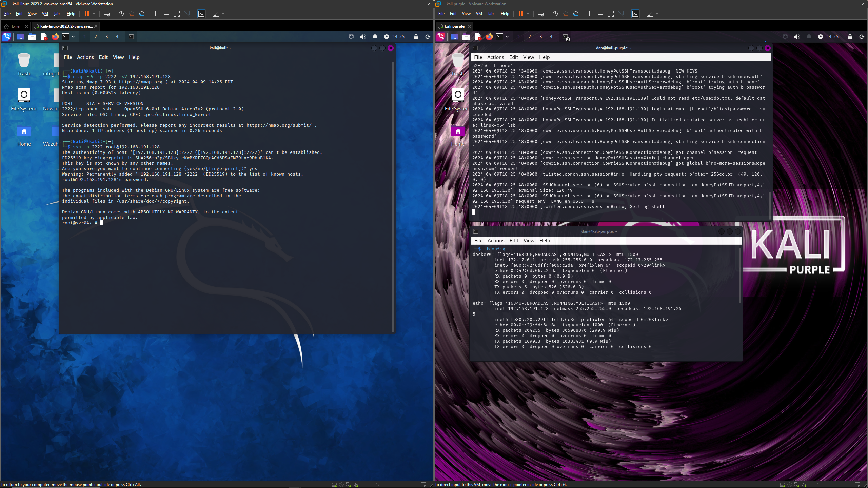Screen dimensions: 868x488
Task: Click ssh root@192.168.191.128 command line text
Action: 116,147
